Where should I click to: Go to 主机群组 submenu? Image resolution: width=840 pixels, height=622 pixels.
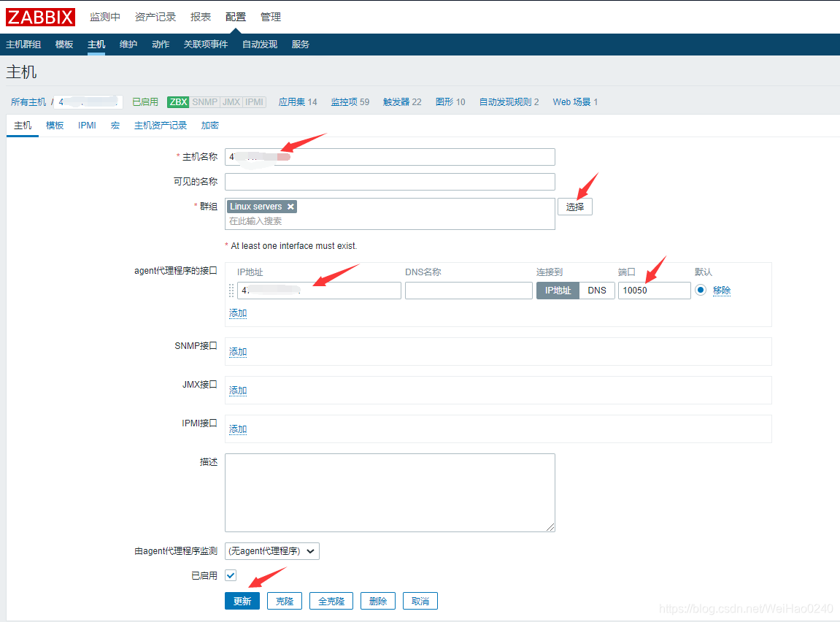23,45
